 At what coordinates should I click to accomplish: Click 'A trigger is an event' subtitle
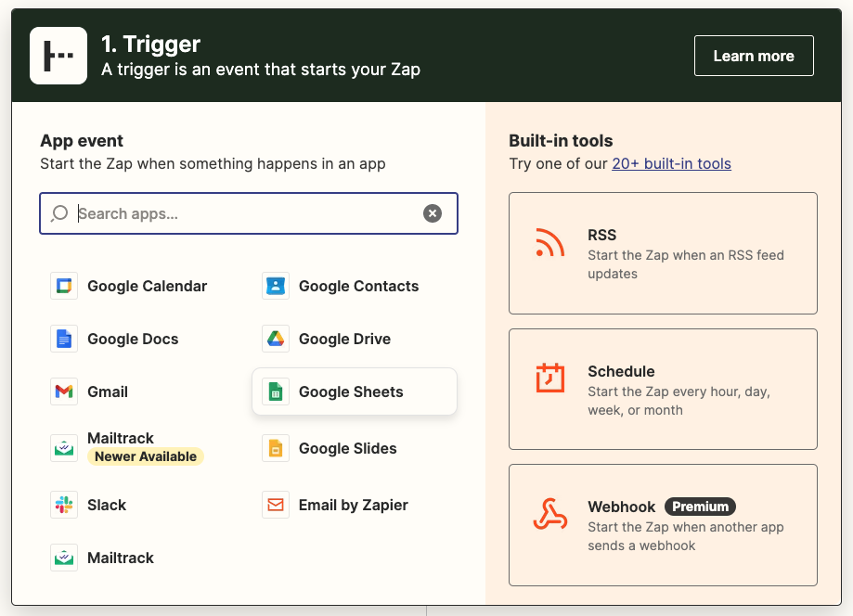(261, 70)
